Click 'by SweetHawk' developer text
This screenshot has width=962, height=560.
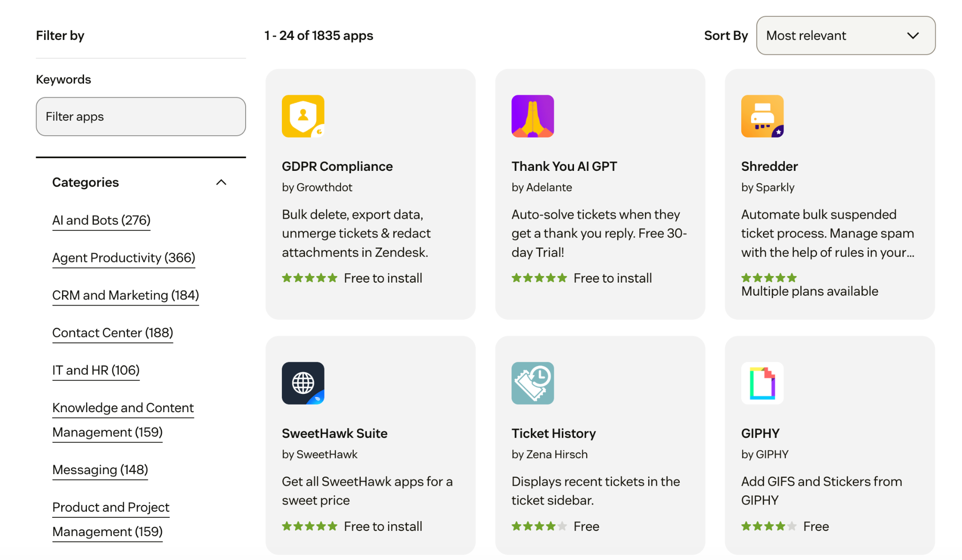(319, 454)
